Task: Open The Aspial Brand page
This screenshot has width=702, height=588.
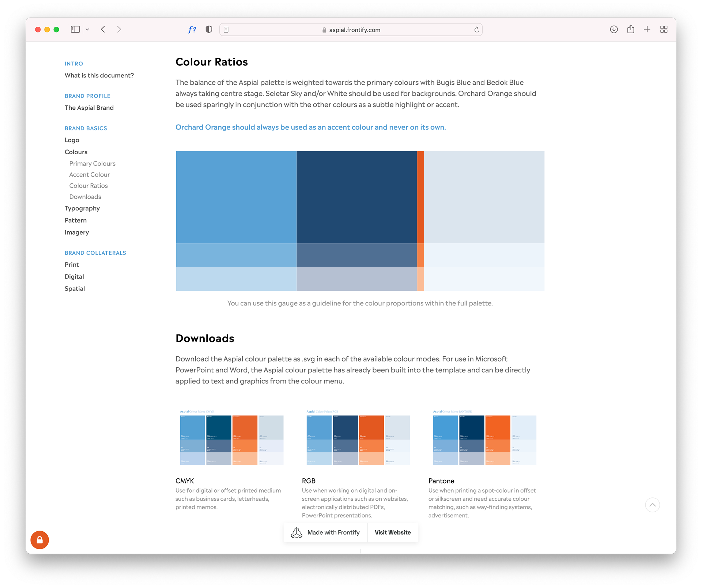Action: click(89, 108)
